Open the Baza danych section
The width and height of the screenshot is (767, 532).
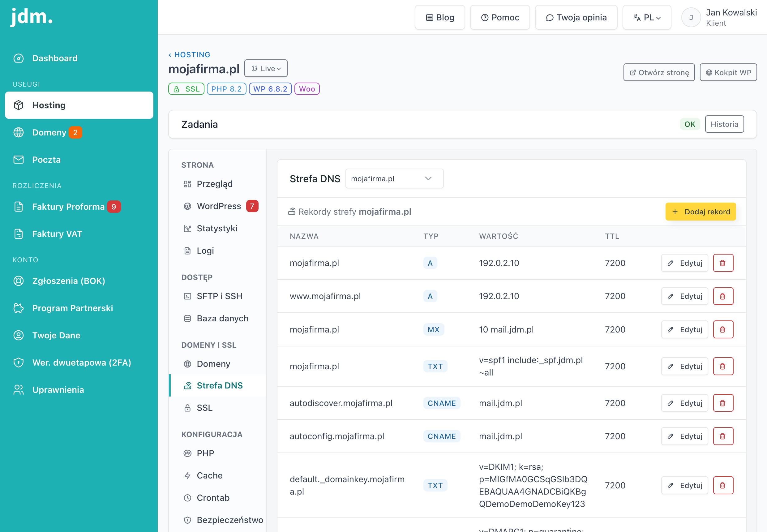pyautogui.click(x=218, y=318)
